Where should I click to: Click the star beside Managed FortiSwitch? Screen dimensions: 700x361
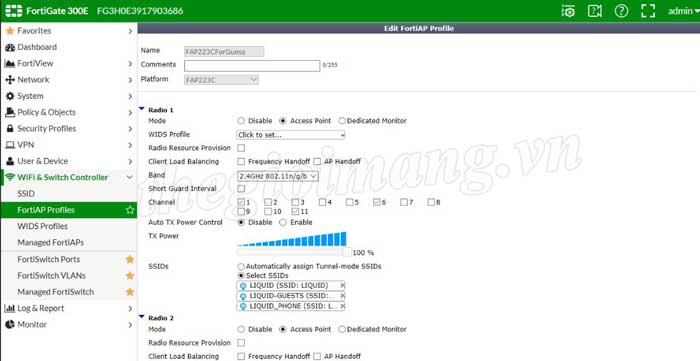click(129, 292)
